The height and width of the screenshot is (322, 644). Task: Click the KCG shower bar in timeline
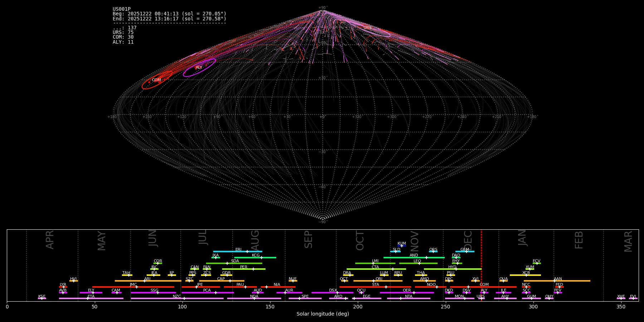[x=255, y=257]
